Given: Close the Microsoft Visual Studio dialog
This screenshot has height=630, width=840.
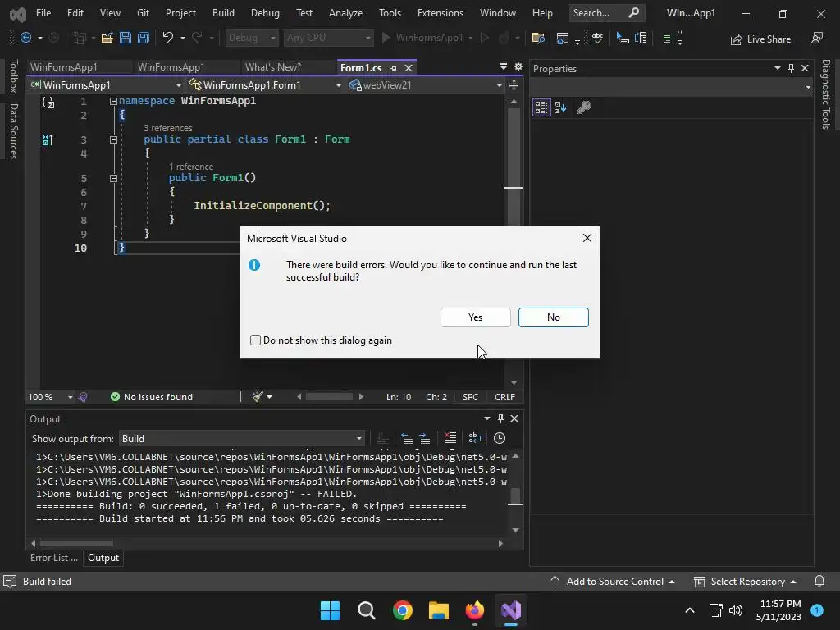Looking at the screenshot, I should (587, 238).
